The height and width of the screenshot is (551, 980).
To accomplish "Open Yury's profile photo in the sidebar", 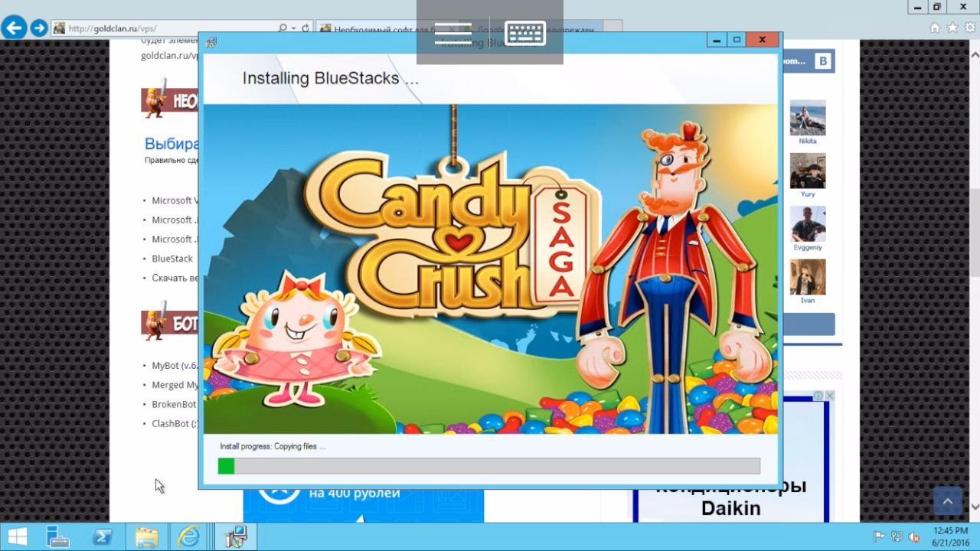I will pos(808,171).
